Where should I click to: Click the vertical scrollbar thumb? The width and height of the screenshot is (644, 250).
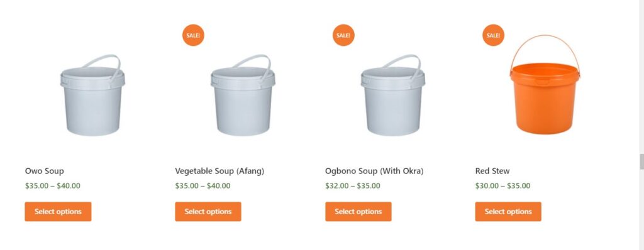pos(641,161)
